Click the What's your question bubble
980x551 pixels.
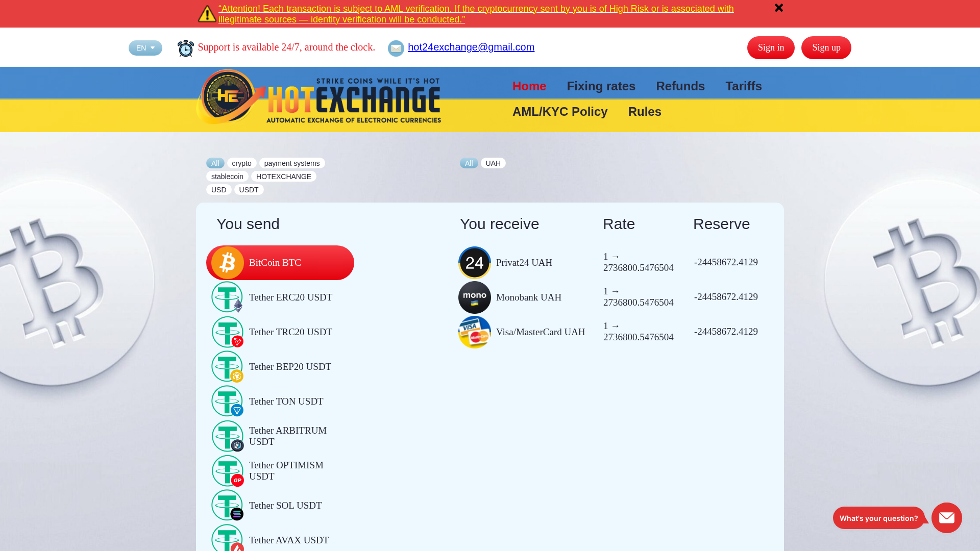[x=879, y=518]
